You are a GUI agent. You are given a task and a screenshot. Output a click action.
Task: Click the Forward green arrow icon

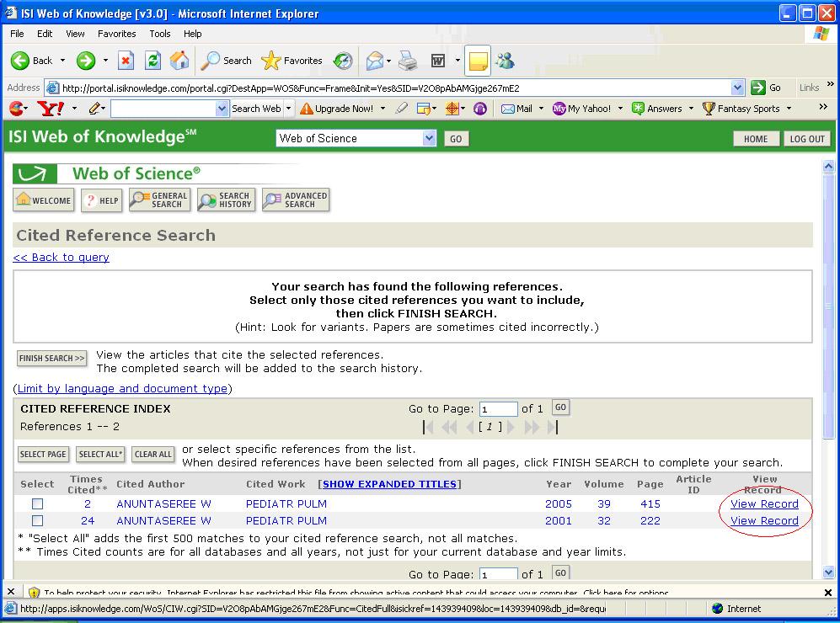[x=86, y=61]
